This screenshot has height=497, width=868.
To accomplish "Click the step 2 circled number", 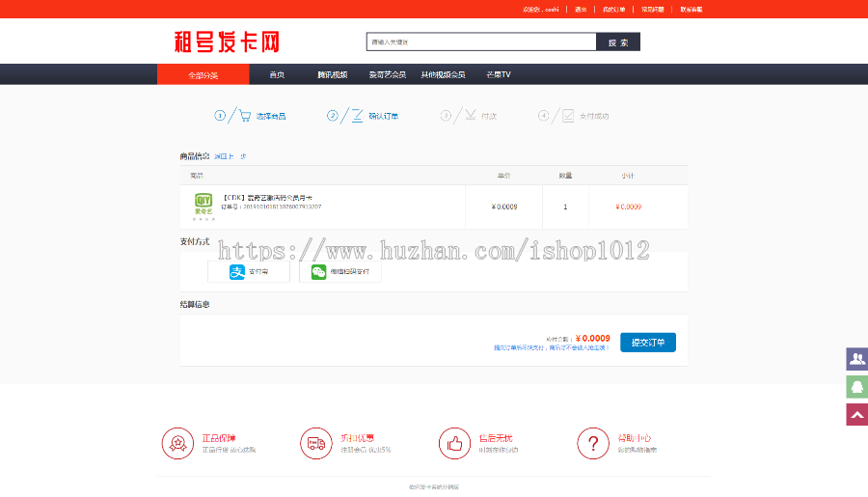I will tap(332, 115).
